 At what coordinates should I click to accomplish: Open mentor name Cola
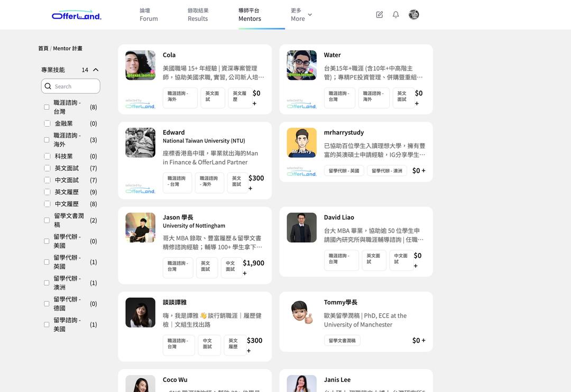[169, 55]
